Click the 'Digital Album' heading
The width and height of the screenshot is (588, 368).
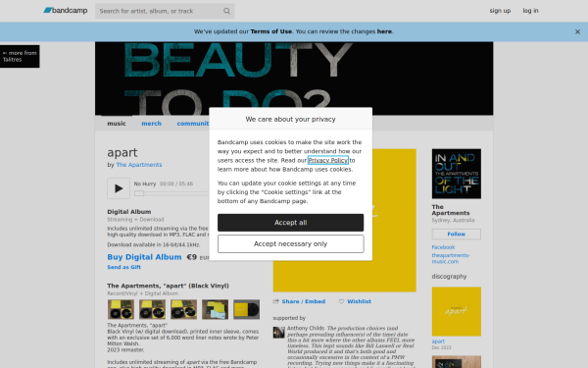[x=129, y=212]
